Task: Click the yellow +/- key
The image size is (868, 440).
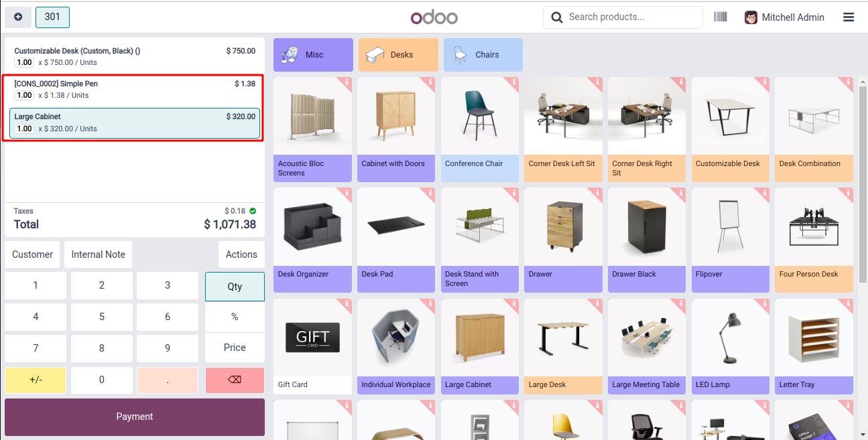Action: [x=36, y=380]
